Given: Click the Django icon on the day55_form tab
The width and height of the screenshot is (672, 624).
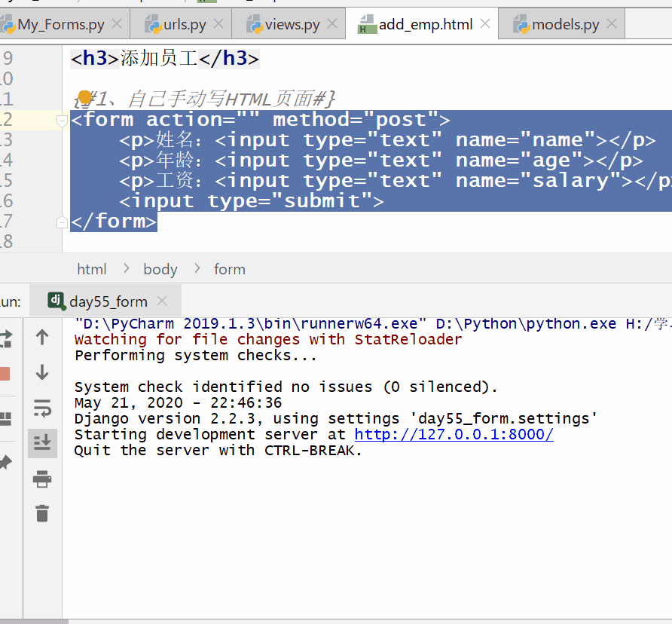Looking at the screenshot, I should point(57,301).
